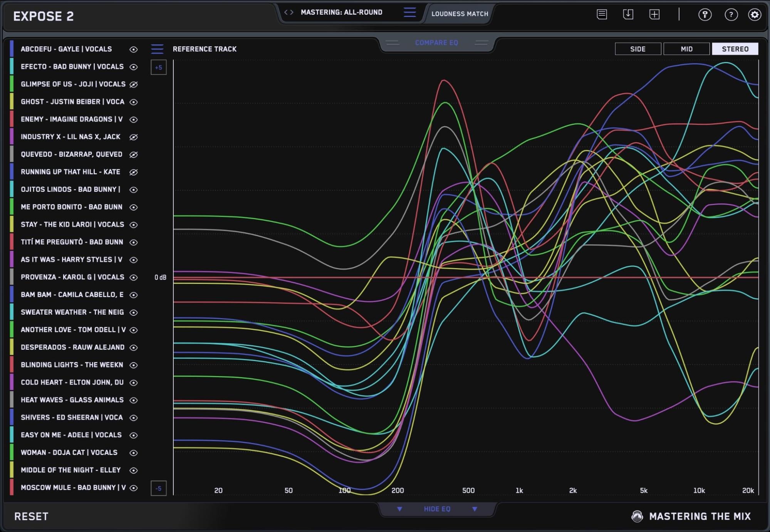Select the Woman - Doja Cat track name
The image size is (770, 532).
coord(69,452)
